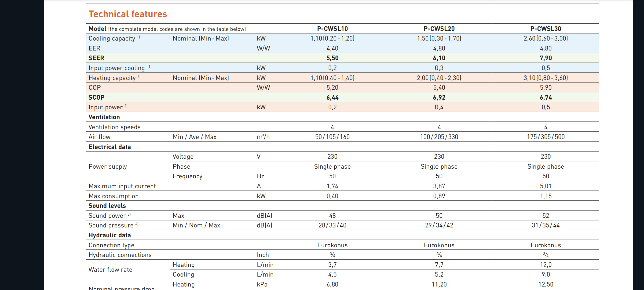
Task: Click sound pressure value 29/34/42
Action: pos(439,225)
